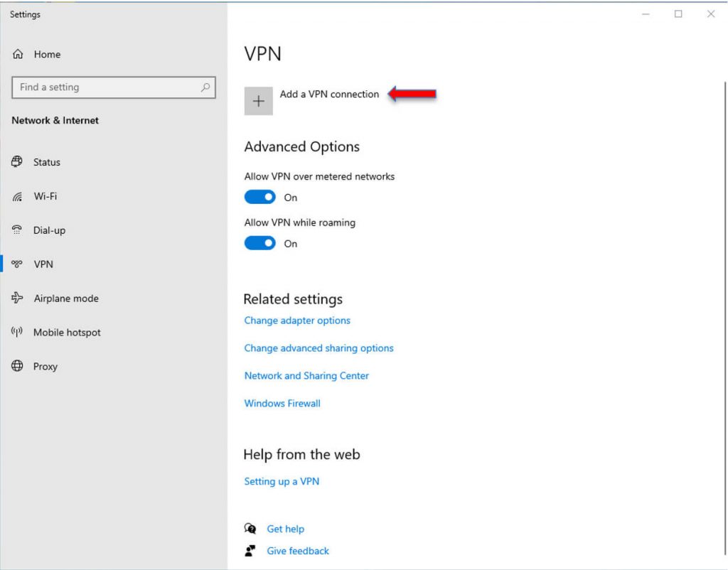
Task: Click the Give feedback person icon
Action: tap(250, 551)
